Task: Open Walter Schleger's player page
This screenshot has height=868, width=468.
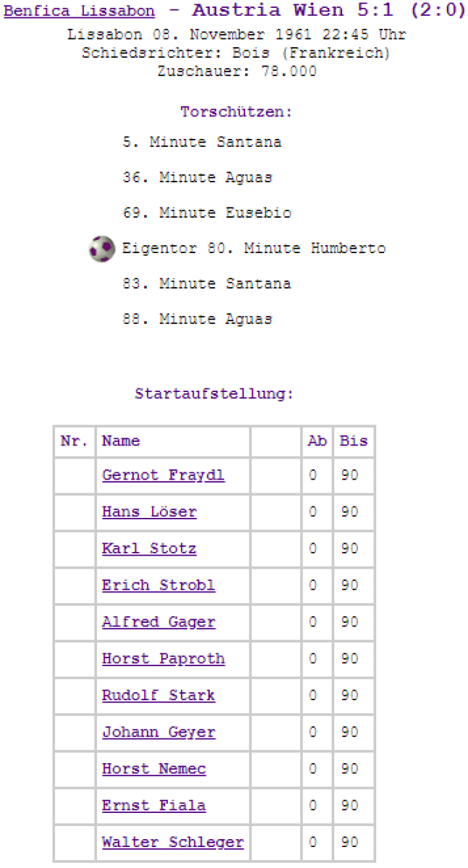Action: pyautogui.click(x=172, y=843)
